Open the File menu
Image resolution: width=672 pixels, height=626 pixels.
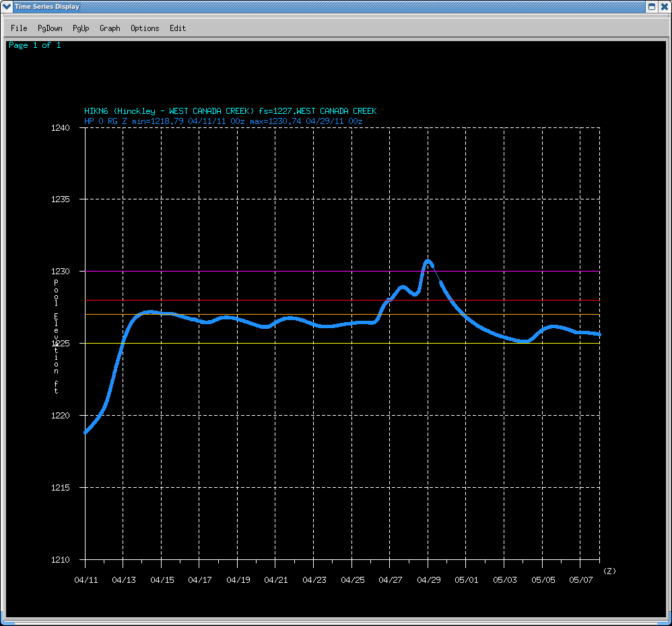(19, 28)
